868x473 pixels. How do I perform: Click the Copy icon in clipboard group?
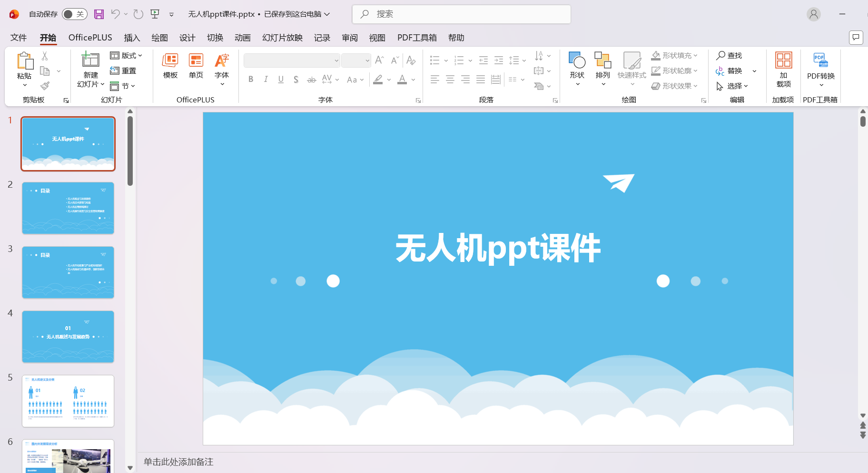pyautogui.click(x=45, y=71)
